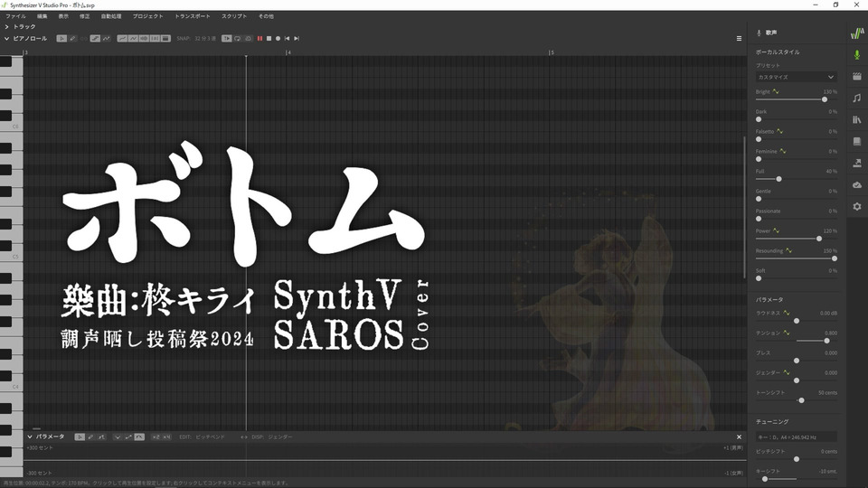The width and height of the screenshot is (868, 488).
Task: Open the 自動処理 menu
Action: click(x=110, y=16)
